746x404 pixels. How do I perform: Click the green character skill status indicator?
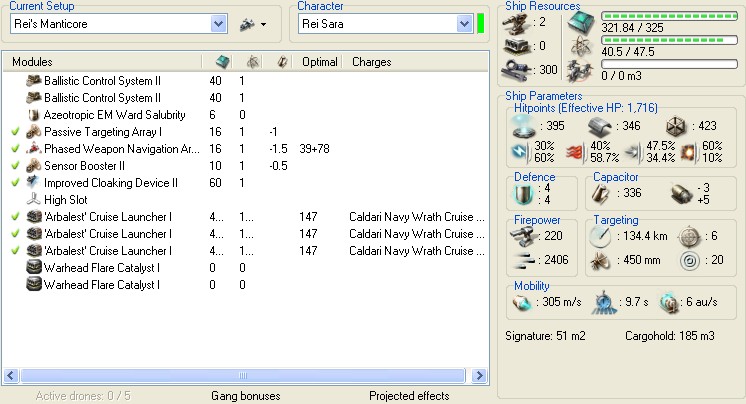point(481,24)
